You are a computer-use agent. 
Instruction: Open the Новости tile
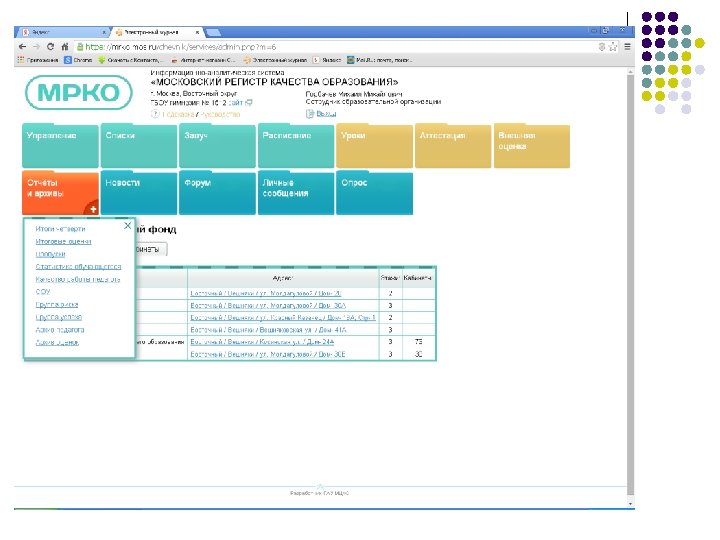(139, 193)
